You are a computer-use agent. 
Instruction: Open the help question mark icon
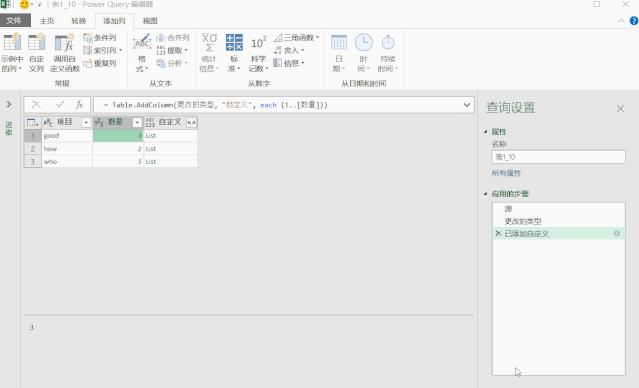coord(634,21)
